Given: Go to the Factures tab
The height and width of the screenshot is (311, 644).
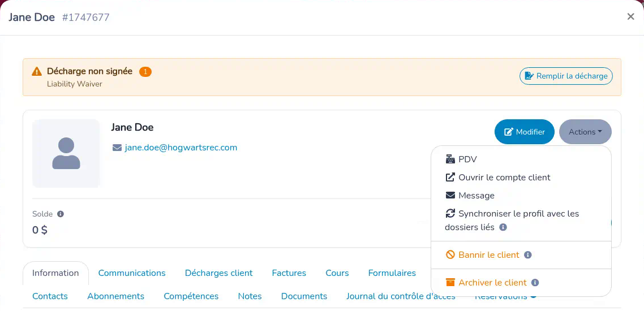Looking at the screenshot, I should [289, 273].
